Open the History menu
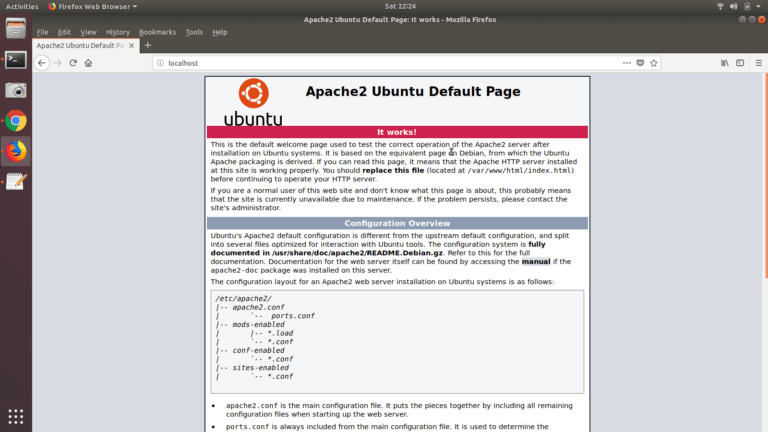 [118, 32]
